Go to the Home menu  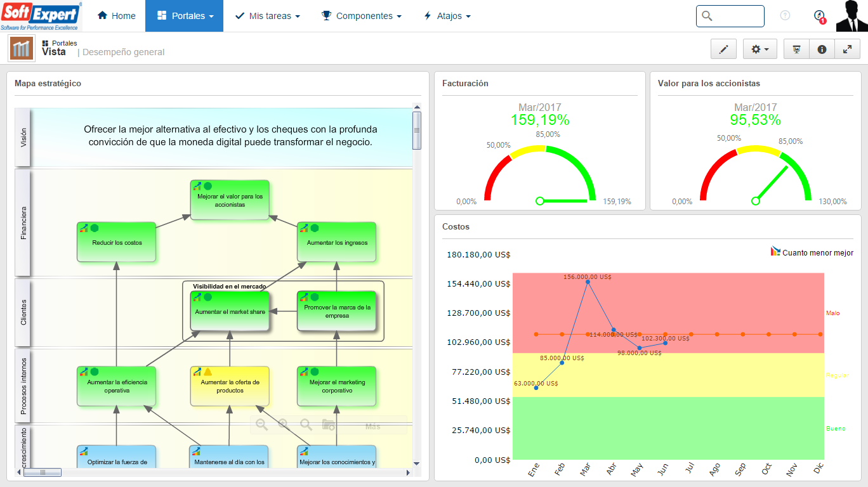[x=116, y=16]
